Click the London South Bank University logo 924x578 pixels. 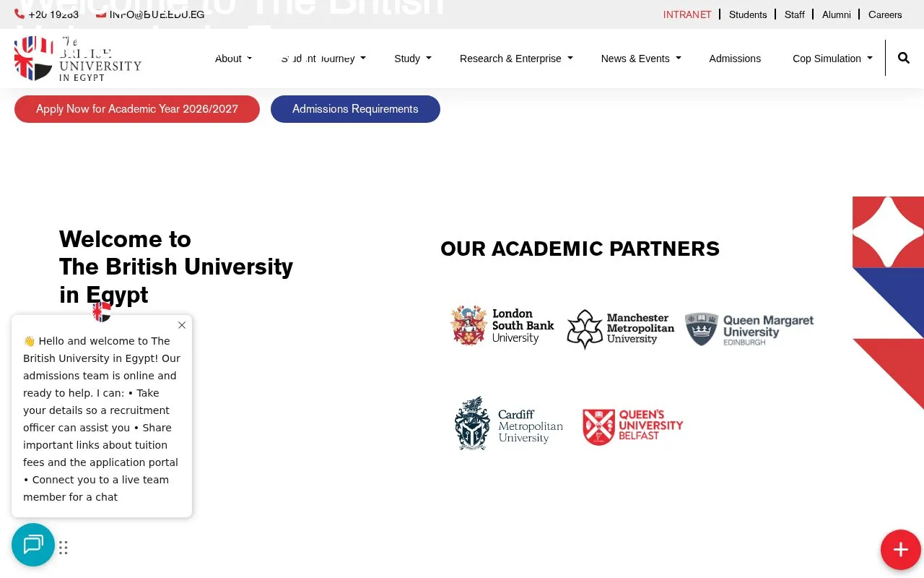502,325
